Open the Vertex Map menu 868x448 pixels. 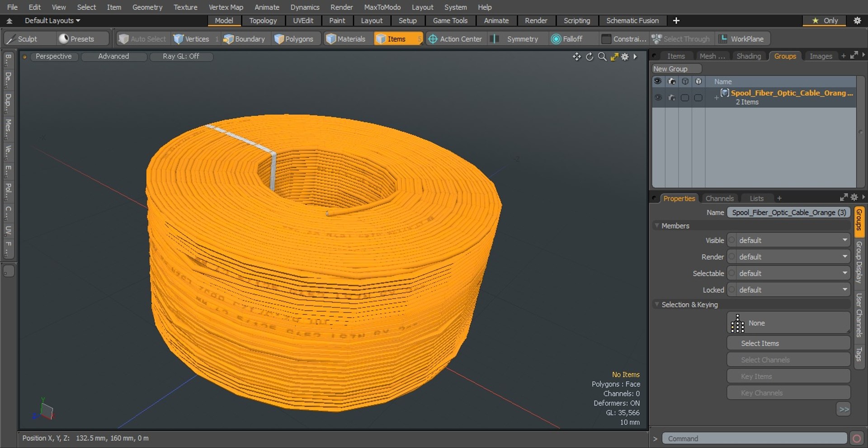(x=226, y=7)
